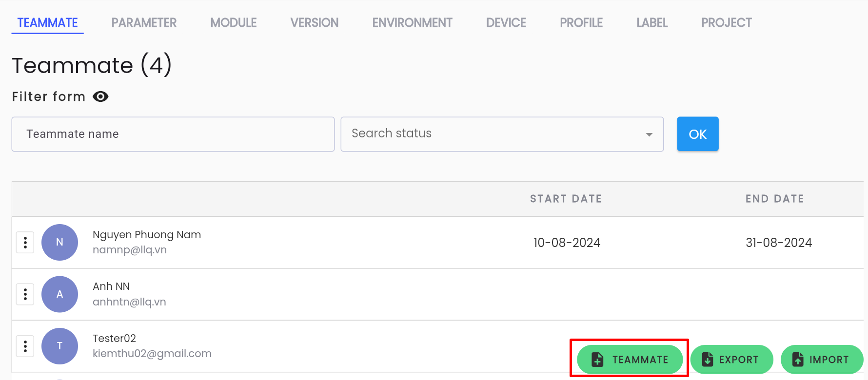Focus the Teammate name input field

(173, 134)
